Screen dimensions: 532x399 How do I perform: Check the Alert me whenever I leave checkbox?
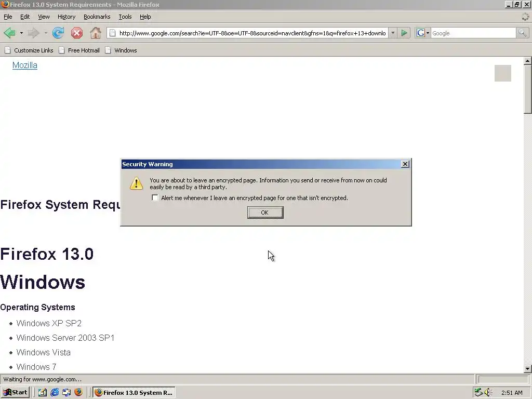click(155, 197)
